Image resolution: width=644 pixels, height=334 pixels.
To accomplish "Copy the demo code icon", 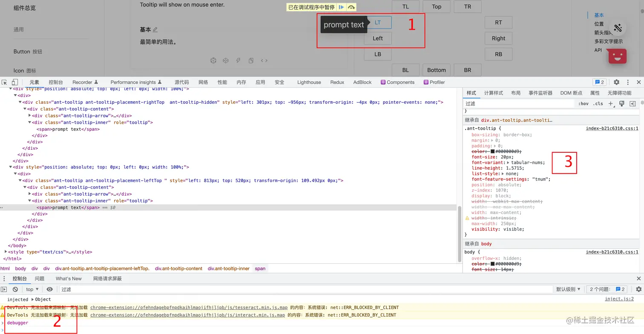I will (x=251, y=60).
